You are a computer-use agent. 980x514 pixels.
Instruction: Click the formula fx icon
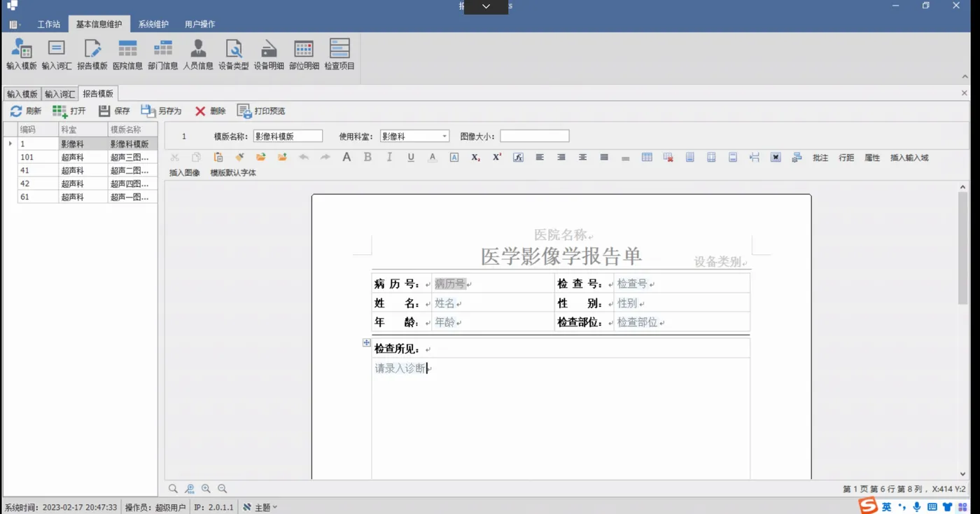(x=518, y=158)
